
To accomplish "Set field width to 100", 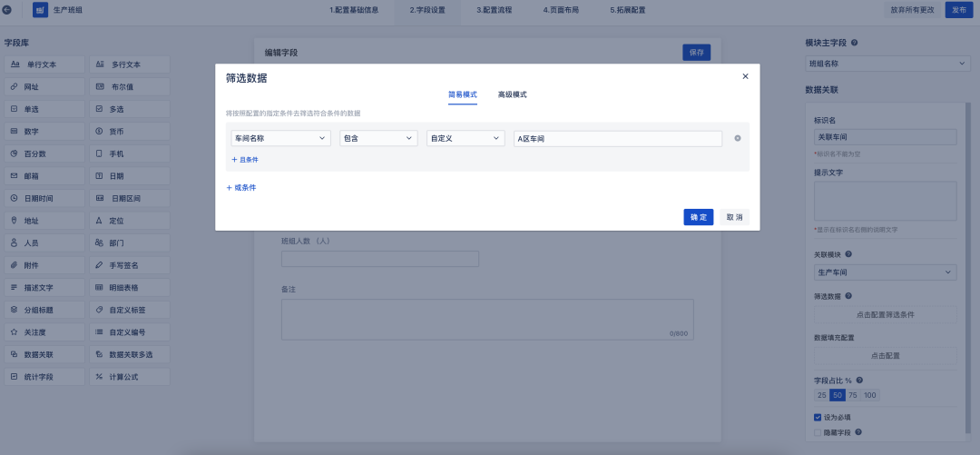I will (x=870, y=395).
